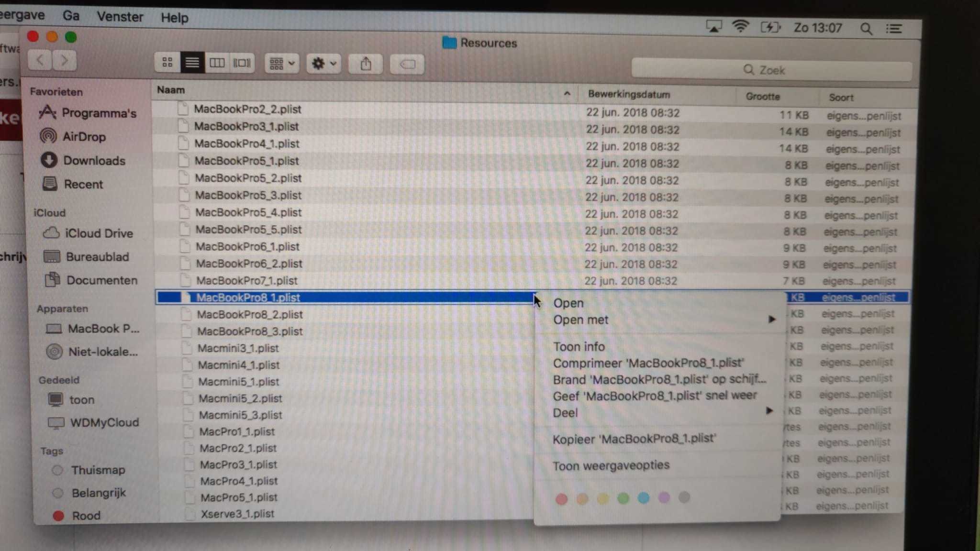Open Downloads in sidebar

(x=83, y=160)
